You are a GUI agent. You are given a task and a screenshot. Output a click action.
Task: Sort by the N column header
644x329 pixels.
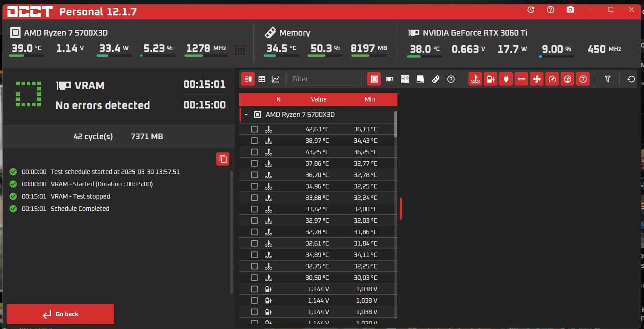coord(278,99)
